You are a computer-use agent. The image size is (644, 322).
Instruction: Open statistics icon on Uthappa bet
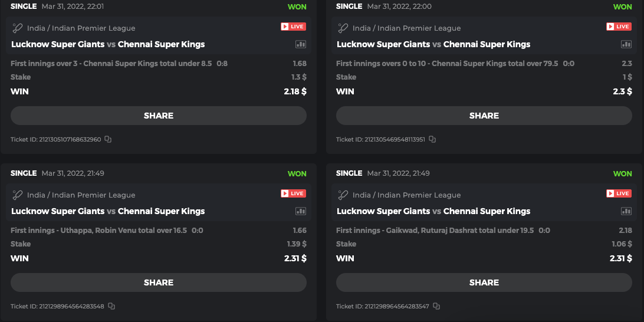(x=301, y=211)
